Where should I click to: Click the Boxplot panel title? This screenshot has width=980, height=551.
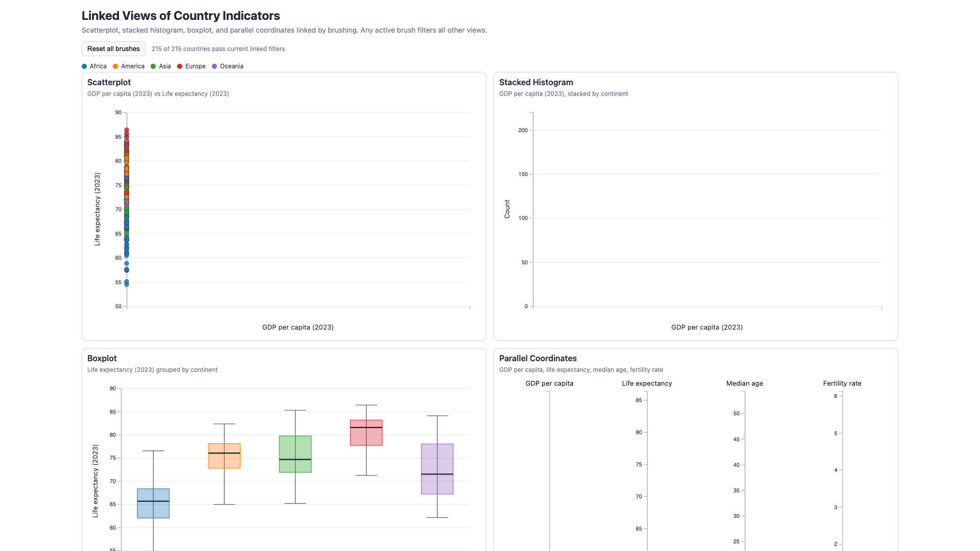[102, 358]
